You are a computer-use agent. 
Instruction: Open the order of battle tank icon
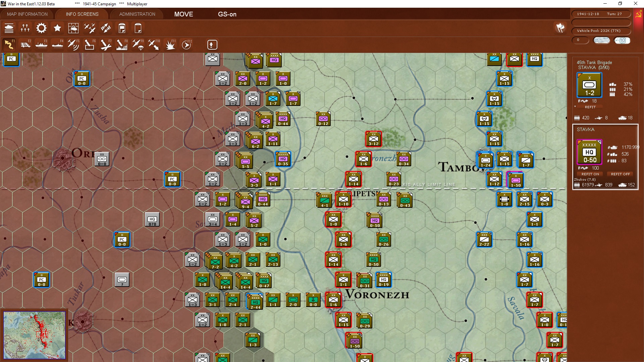[x=9, y=28]
